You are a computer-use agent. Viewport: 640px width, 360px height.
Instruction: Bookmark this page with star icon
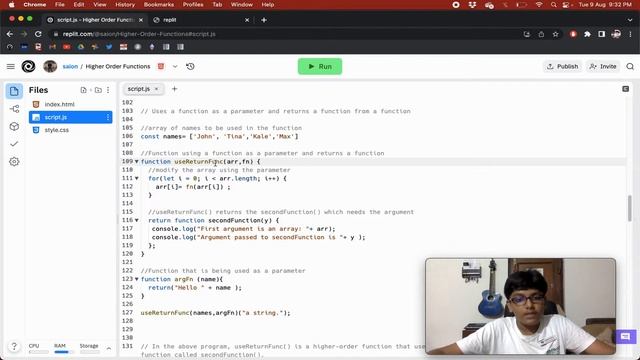click(556, 34)
